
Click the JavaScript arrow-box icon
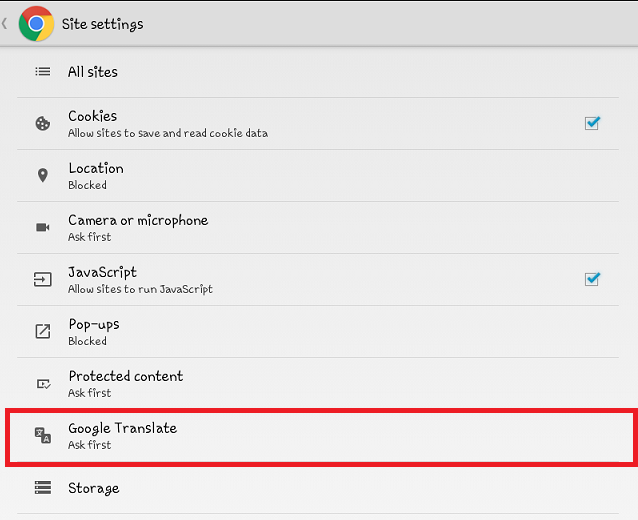43,280
